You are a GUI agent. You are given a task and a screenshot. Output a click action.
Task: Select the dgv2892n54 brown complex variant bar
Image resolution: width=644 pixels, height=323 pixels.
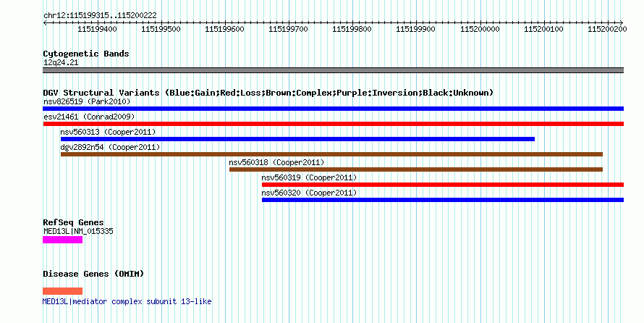331,154
